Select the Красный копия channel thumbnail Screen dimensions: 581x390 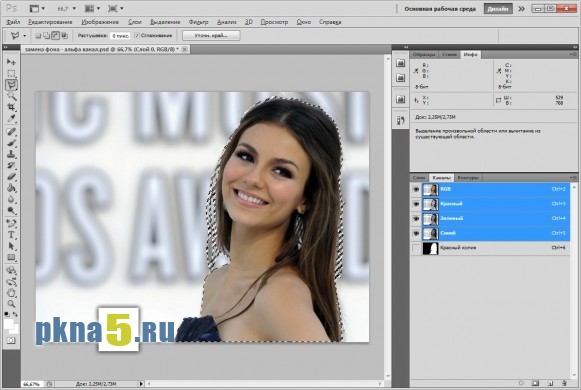[x=430, y=248]
